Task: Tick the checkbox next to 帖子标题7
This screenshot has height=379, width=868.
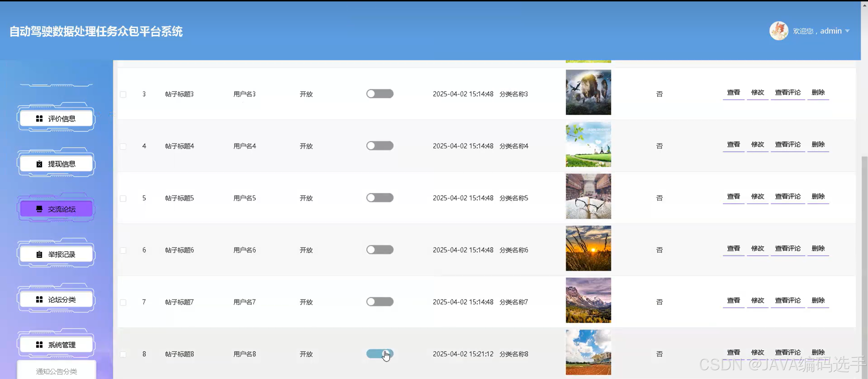Action: pos(123,302)
